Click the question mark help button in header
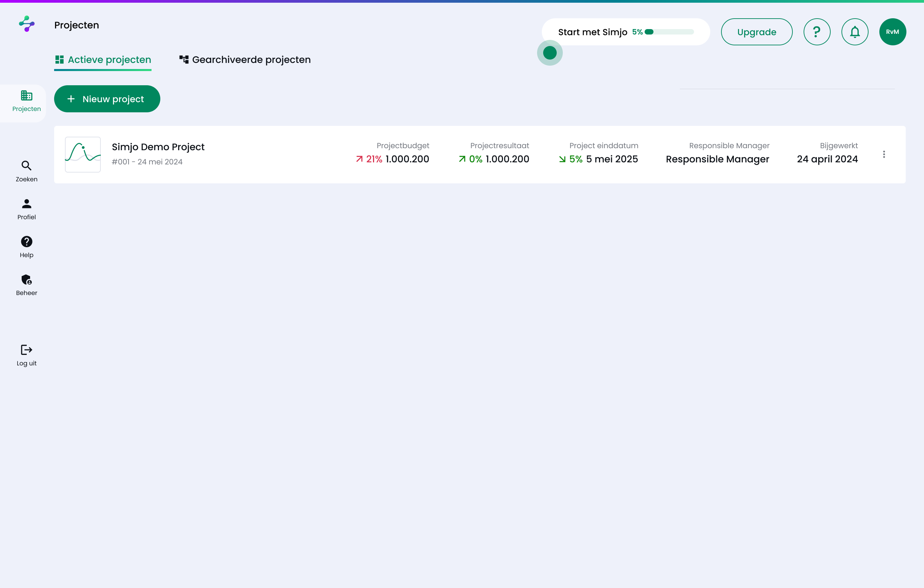 point(817,32)
